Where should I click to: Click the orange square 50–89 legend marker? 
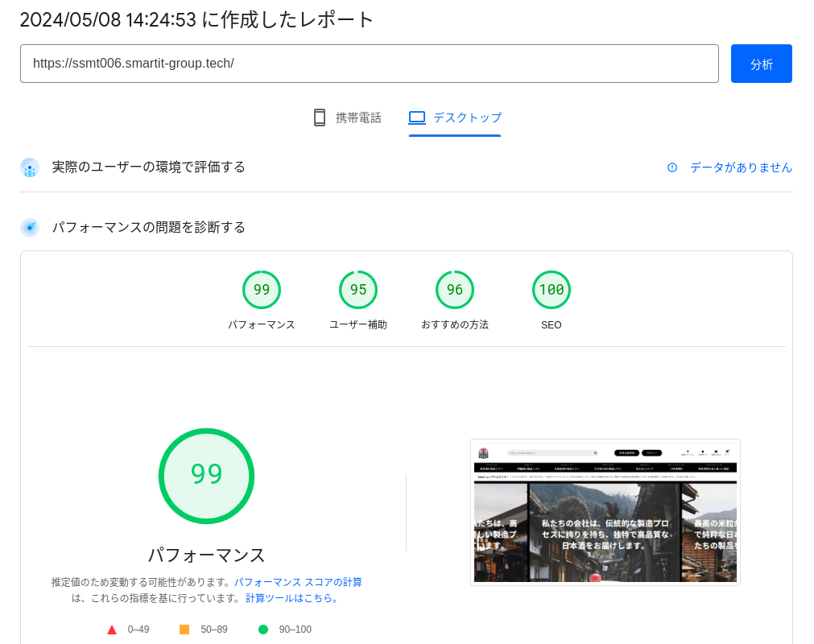pos(184,630)
